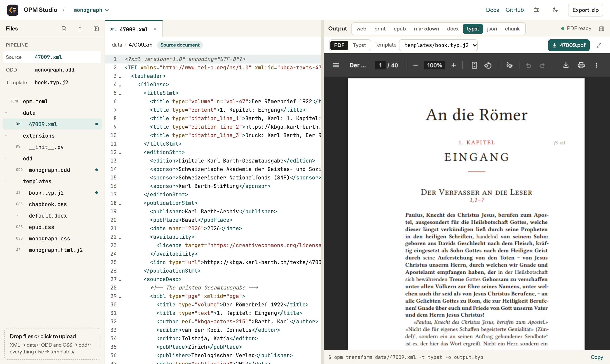The width and height of the screenshot is (610, 364).
Task: Download 47009.pdf using the green button
Action: 569,45
